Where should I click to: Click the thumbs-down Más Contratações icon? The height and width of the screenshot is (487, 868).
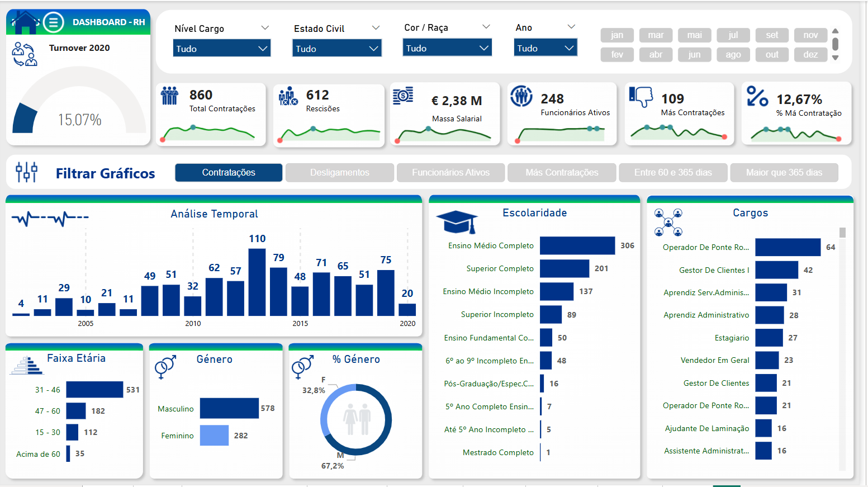[641, 96]
